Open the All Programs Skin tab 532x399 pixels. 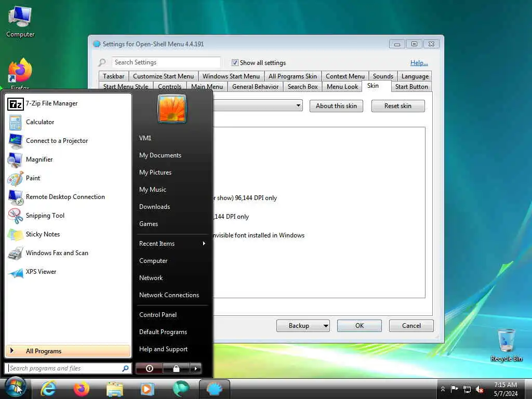293,76
